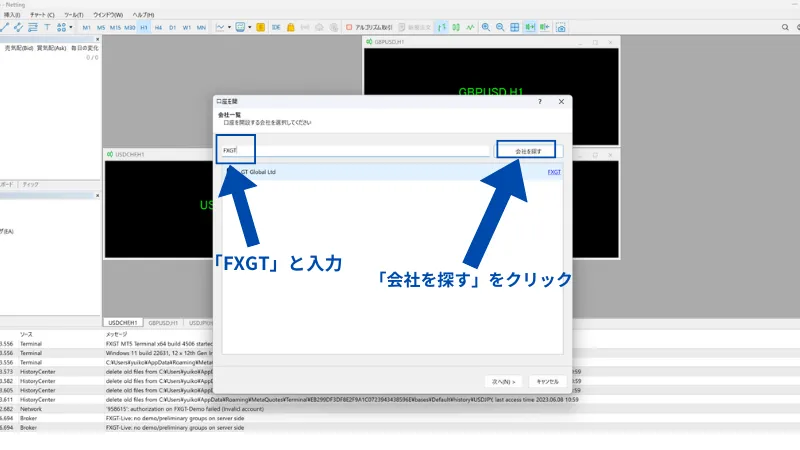Click the yellow icon left of IDE

[260, 28]
